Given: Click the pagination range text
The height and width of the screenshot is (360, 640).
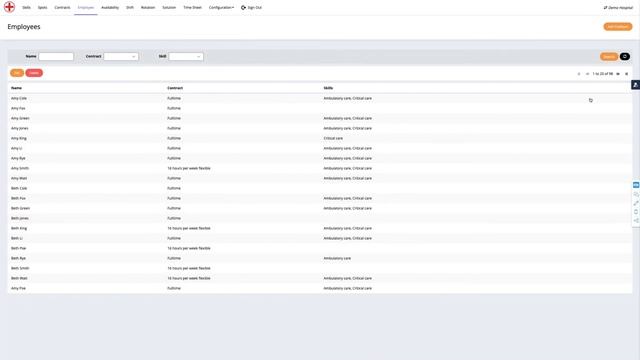Looking at the screenshot, I should [x=602, y=74].
